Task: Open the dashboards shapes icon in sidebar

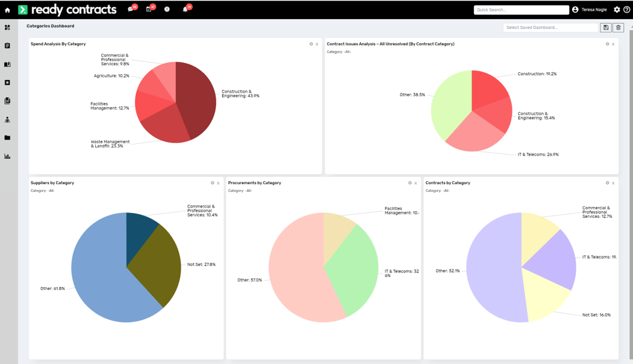Action: tap(7, 28)
